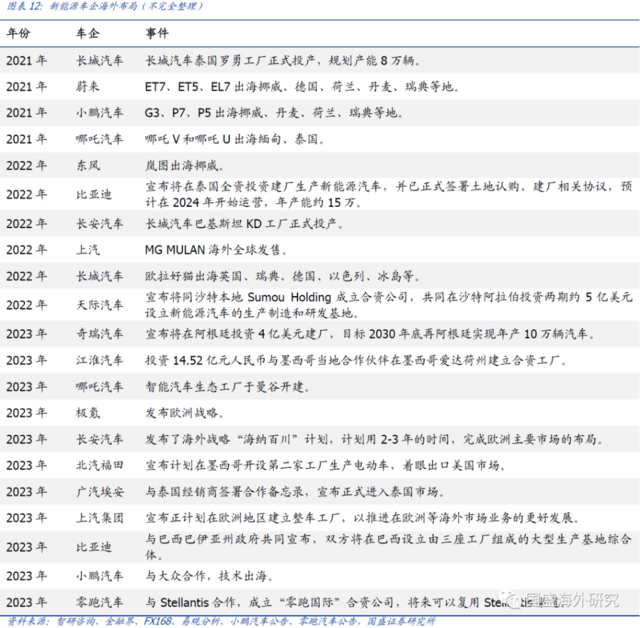The image size is (640, 628).
Task: Click 小鹏汽车 in the 与大众合作 row
Action: [100, 576]
